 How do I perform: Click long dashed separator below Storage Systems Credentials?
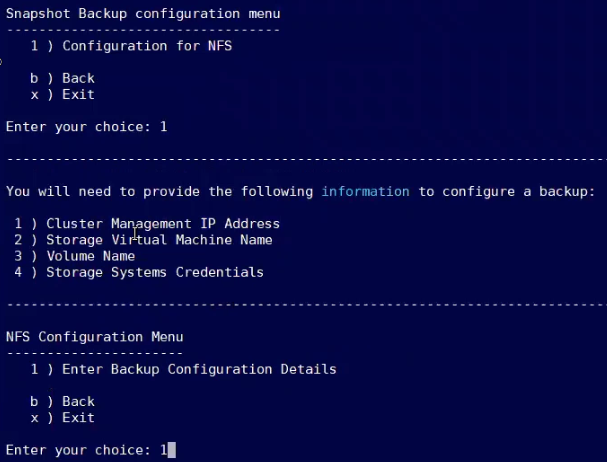click(305, 304)
